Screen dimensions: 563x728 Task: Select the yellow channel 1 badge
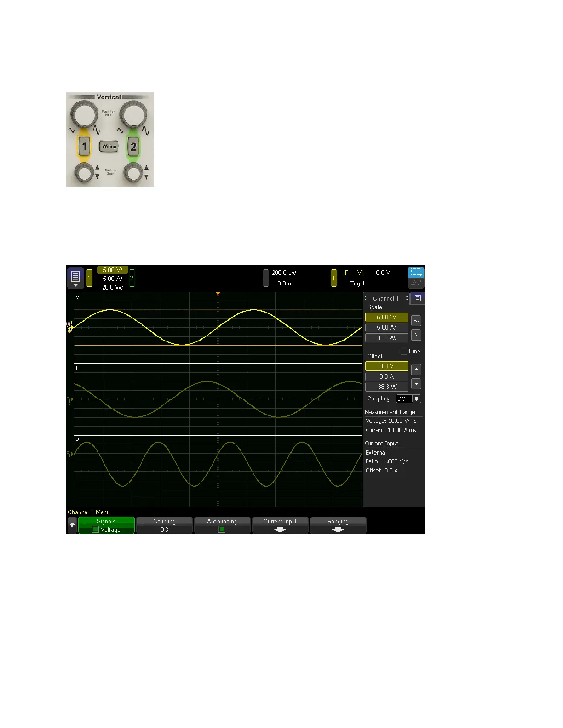[x=89, y=278]
